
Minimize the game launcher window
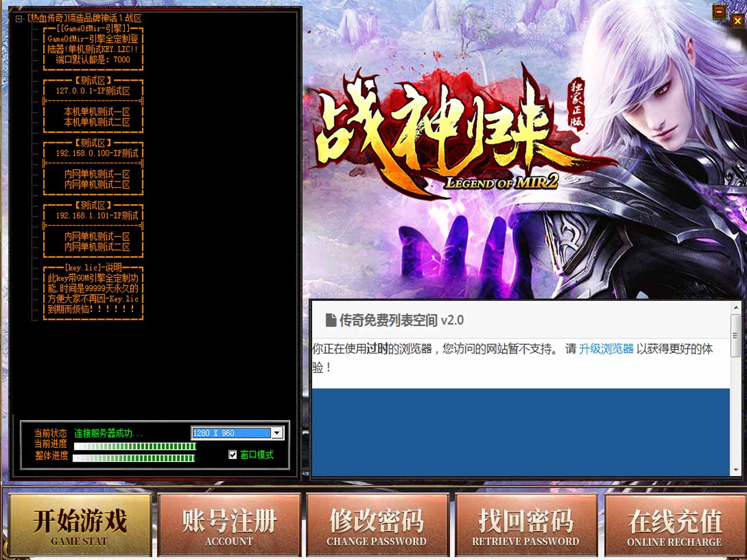pos(719,12)
